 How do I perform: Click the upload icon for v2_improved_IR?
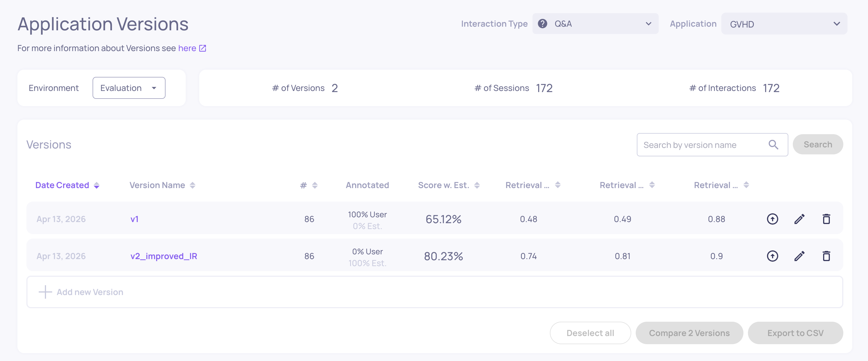click(x=772, y=256)
